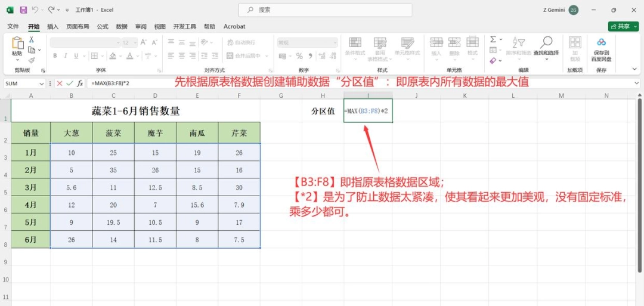Toggle align text right

pyautogui.click(x=193, y=55)
